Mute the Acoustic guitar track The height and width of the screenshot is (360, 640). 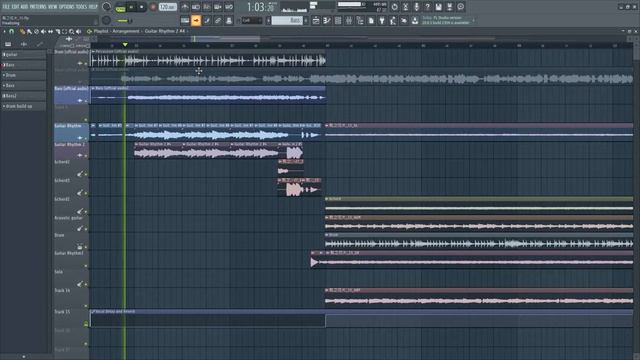coord(86,229)
